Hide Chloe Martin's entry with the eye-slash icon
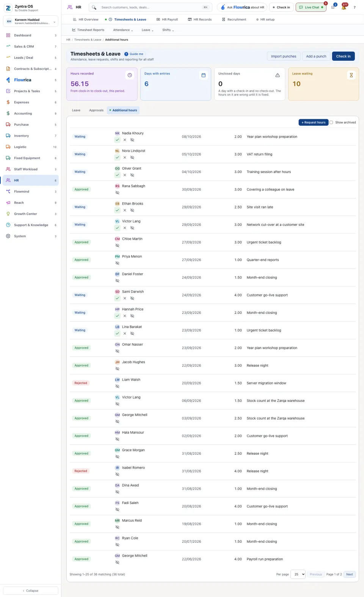Image resolution: width=364 pixels, height=597 pixels. pyautogui.click(x=118, y=246)
